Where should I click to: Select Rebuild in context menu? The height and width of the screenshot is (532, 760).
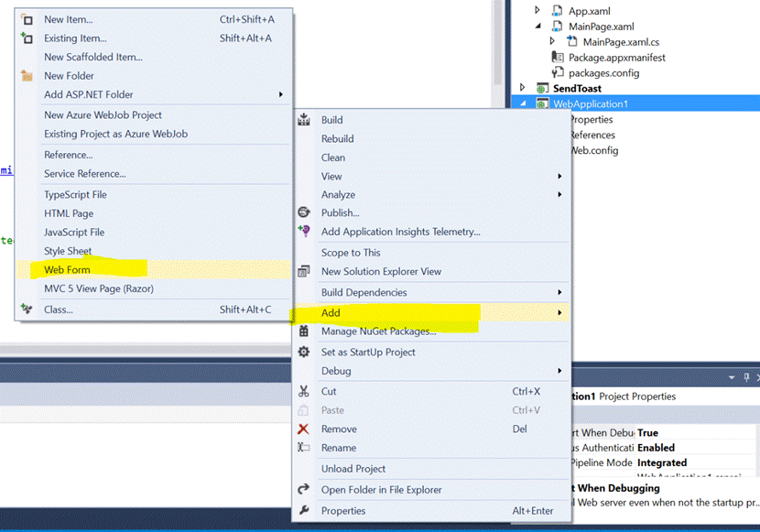pos(431,138)
